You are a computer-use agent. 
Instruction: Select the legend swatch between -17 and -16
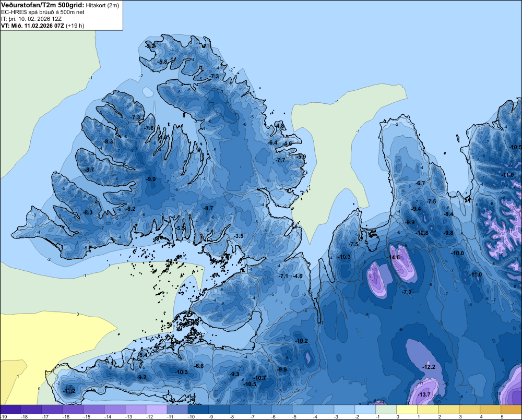click(x=52, y=410)
